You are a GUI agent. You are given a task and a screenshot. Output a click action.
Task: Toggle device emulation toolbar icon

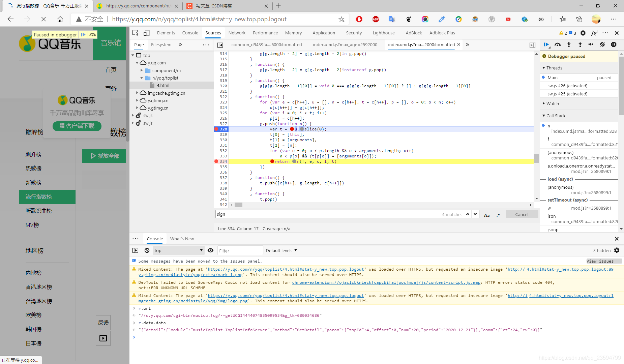click(x=147, y=33)
